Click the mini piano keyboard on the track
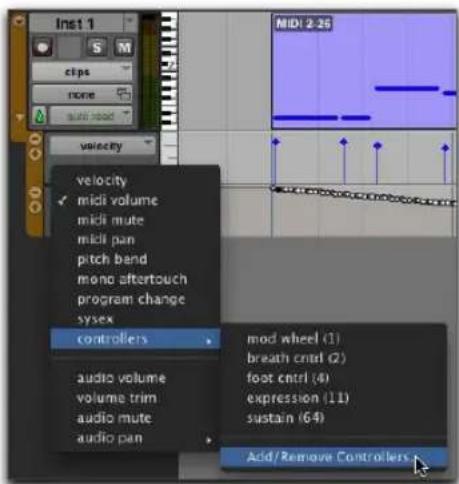This screenshot has width=459, height=484. tap(169, 72)
